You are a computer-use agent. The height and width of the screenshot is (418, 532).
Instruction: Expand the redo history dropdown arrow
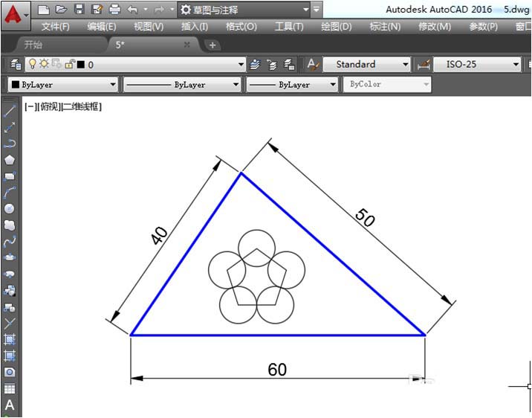[172, 10]
